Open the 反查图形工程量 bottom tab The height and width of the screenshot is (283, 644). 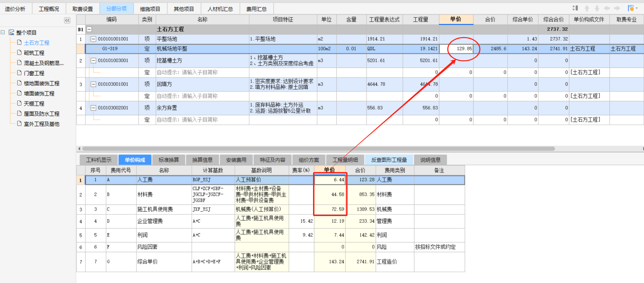(389, 160)
